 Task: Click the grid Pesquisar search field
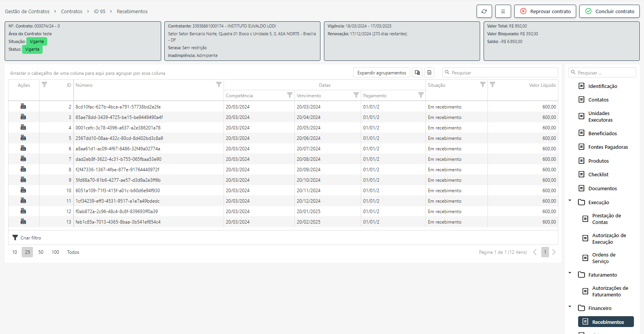click(x=503, y=72)
